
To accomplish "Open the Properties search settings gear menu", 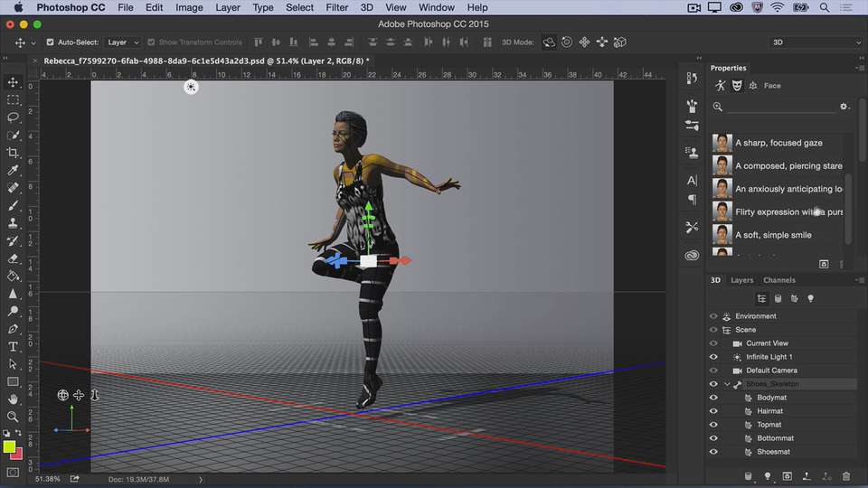I will coord(844,107).
